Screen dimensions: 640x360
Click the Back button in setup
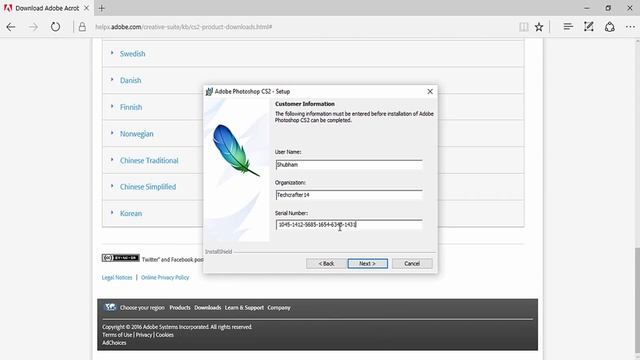coord(326,264)
